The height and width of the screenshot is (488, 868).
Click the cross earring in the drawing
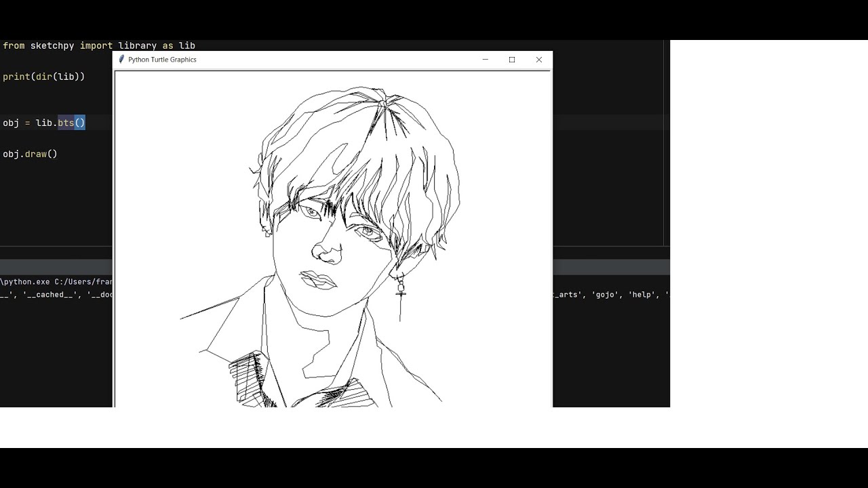tap(400, 291)
